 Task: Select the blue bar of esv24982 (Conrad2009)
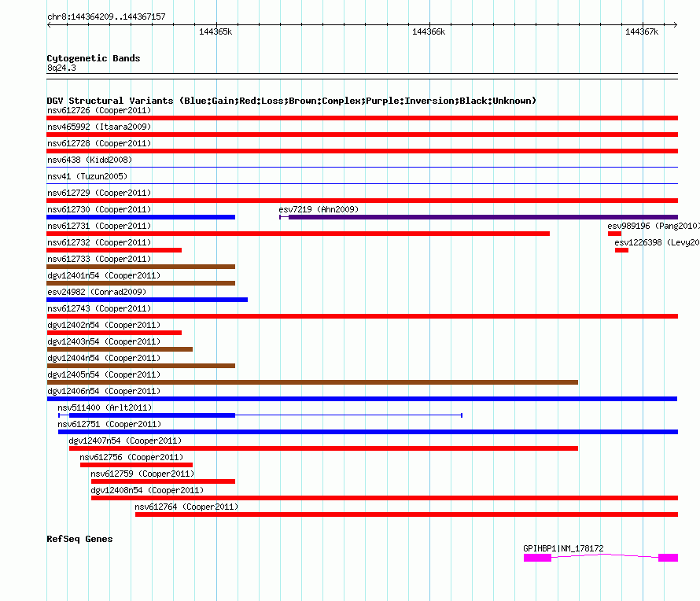(147, 300)
